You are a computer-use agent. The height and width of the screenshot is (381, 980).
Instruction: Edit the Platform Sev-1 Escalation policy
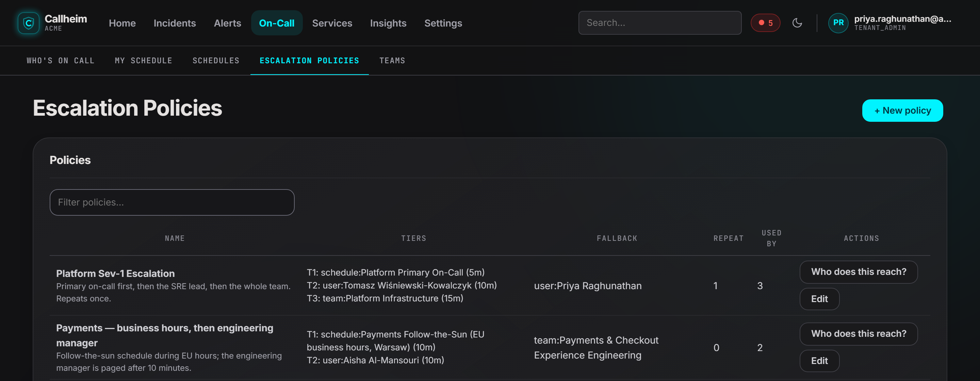click(x=819, y=299)
